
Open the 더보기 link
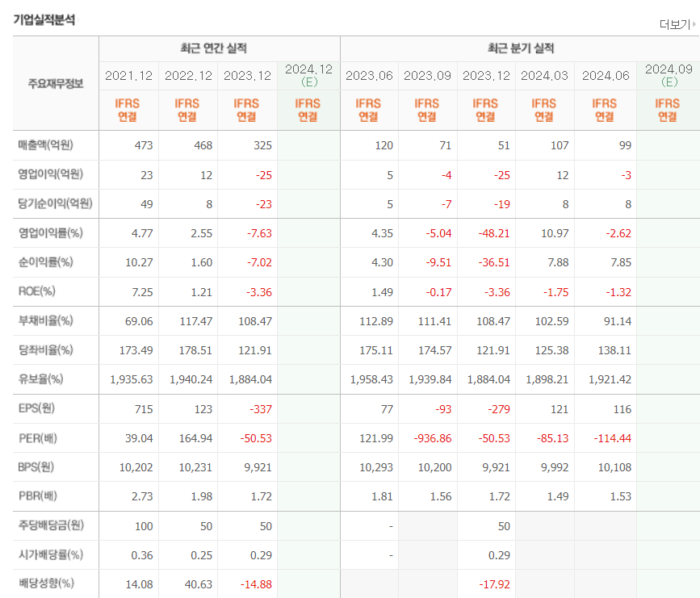[x=677, y=24]
